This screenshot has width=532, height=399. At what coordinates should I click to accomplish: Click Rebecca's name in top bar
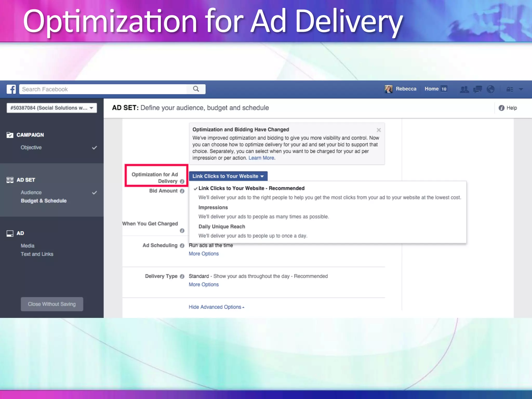[406, 89]
